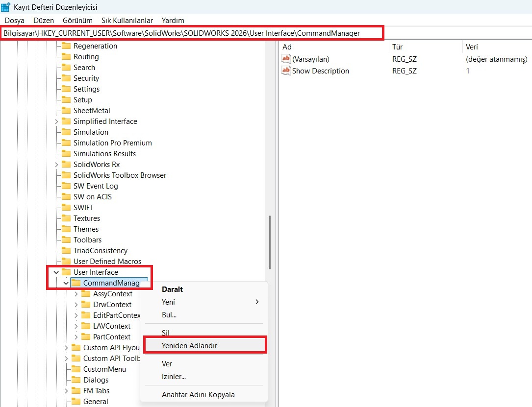The image size is (532, 407).
Task: Click the Textures key folder icon
Action: coord(66,218)
